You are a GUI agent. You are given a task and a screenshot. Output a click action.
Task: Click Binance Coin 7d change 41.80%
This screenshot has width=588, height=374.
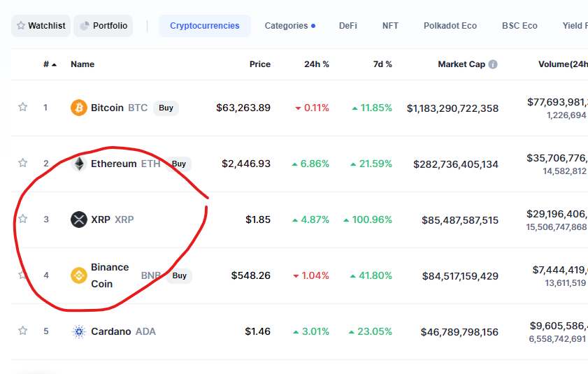click(x=371, y=275)
